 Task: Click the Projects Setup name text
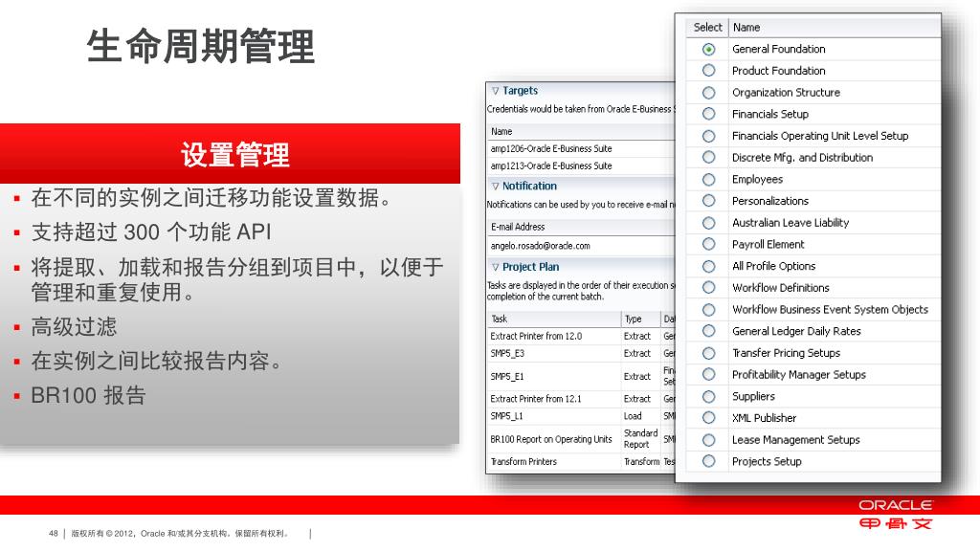pos(767,461)
